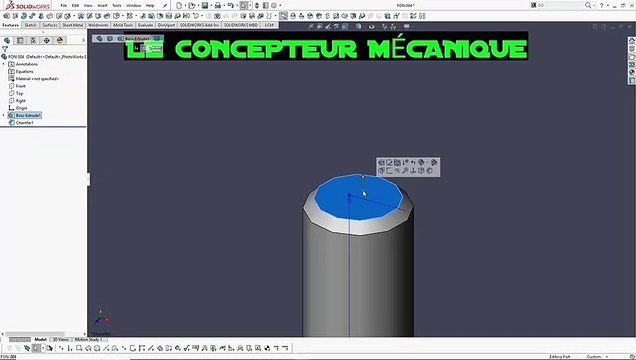Open Hide/Show Items eye dropdown
Screen dimensions: 636x360
point(372,26)
